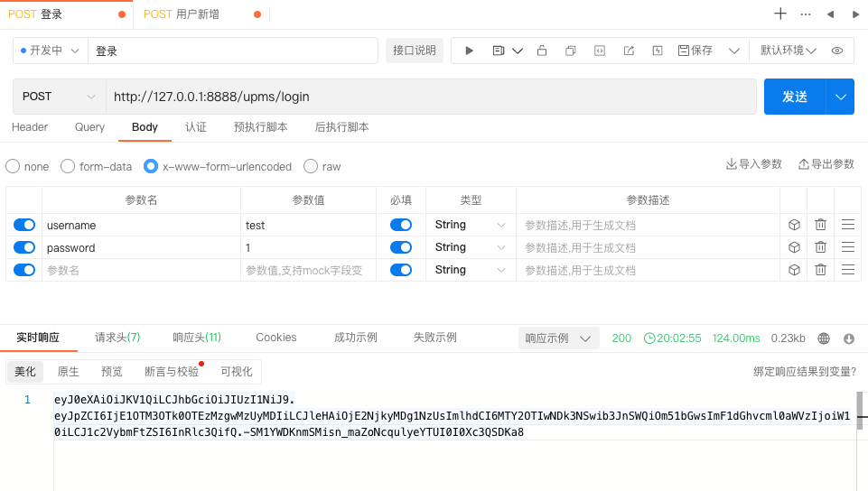868x491 pixels.
Task: Open the 响应示例 dropdown
Action: click(559, 338)
